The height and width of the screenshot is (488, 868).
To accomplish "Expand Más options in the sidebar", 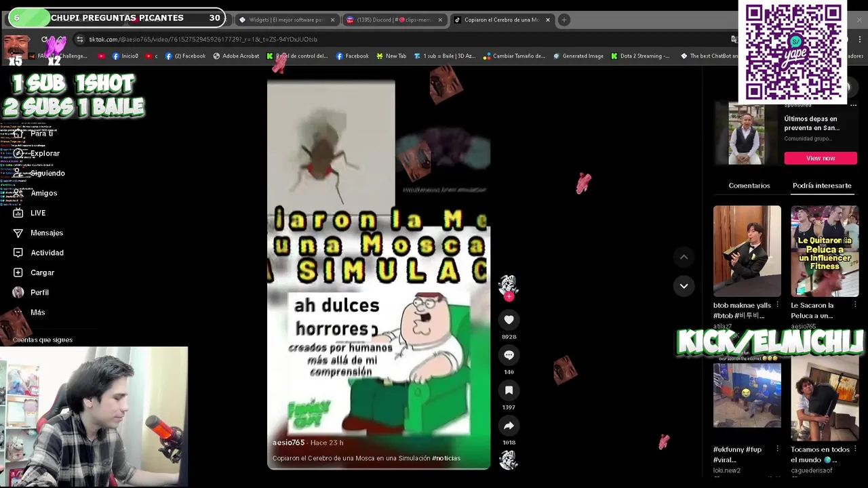I will [37, 312].
